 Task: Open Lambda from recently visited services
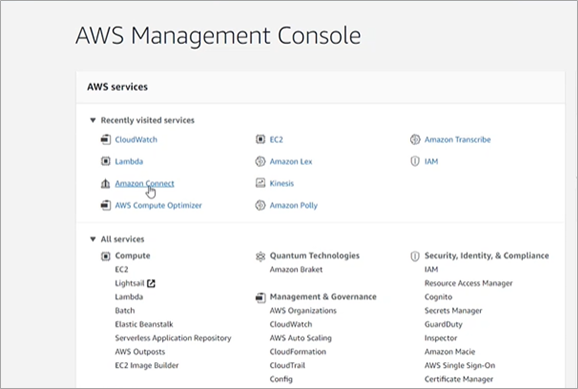pos(129,161)
